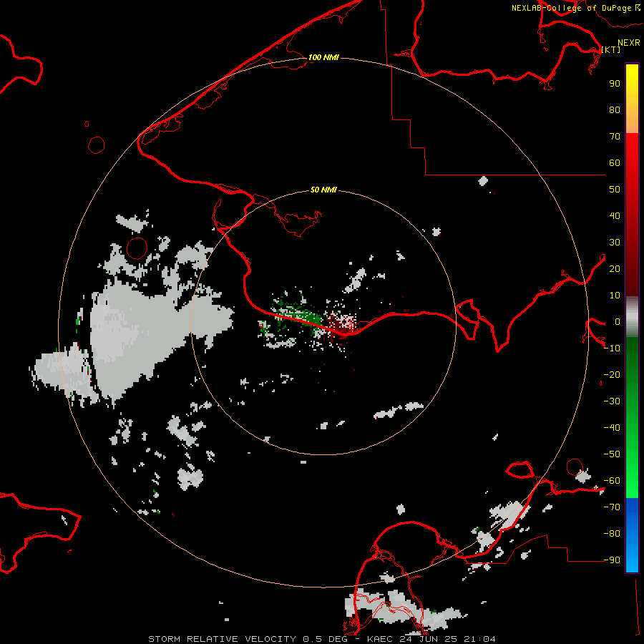
Task: Click the -50 value on velocity scale
Action: click(612, 454)
